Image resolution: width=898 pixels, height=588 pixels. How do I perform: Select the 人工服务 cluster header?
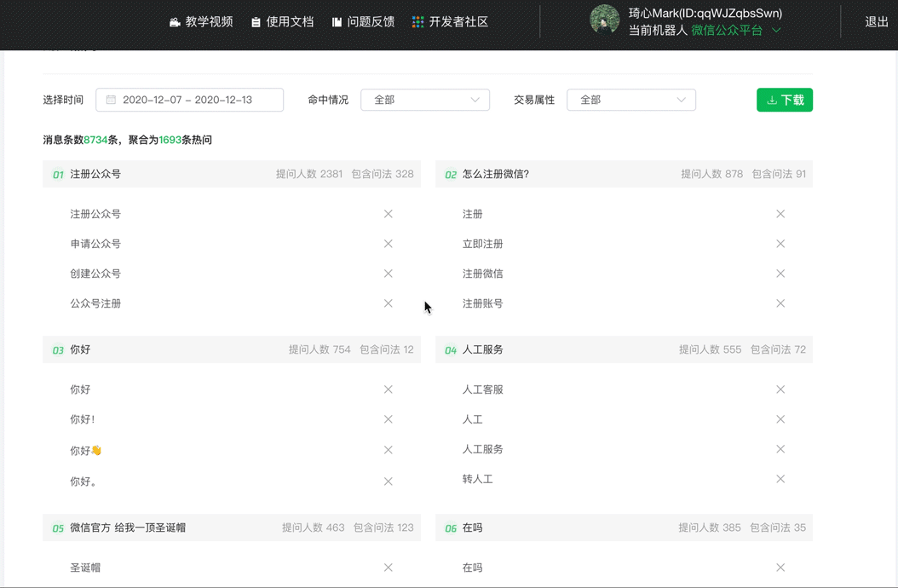click(482, 349)
